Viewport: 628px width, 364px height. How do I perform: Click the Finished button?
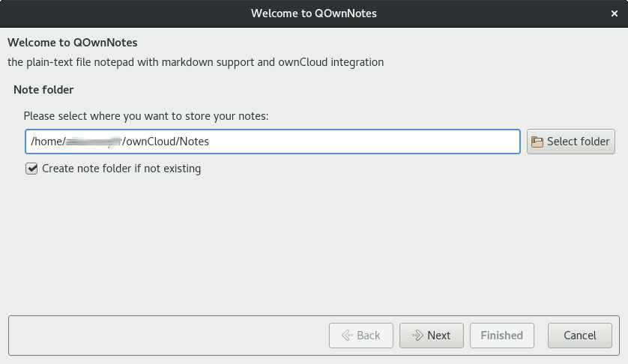[x=502, y=336]
